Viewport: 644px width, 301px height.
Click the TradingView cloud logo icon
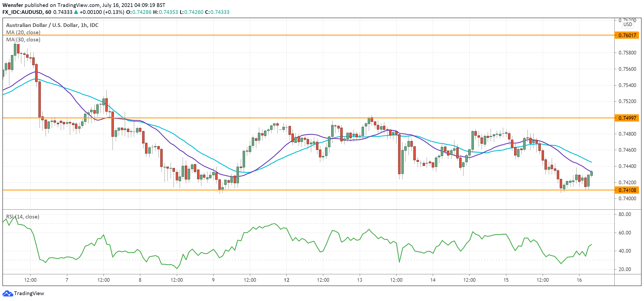(7, 293)
